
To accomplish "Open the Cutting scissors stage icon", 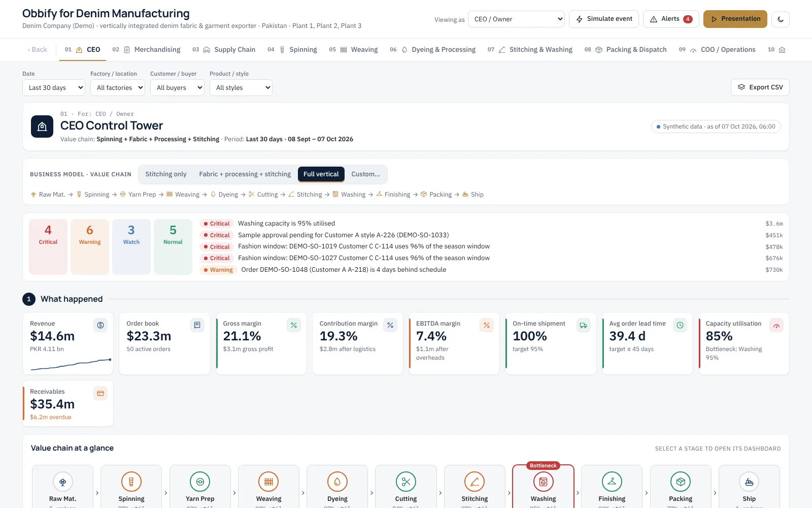I will (x=406, y=482).
